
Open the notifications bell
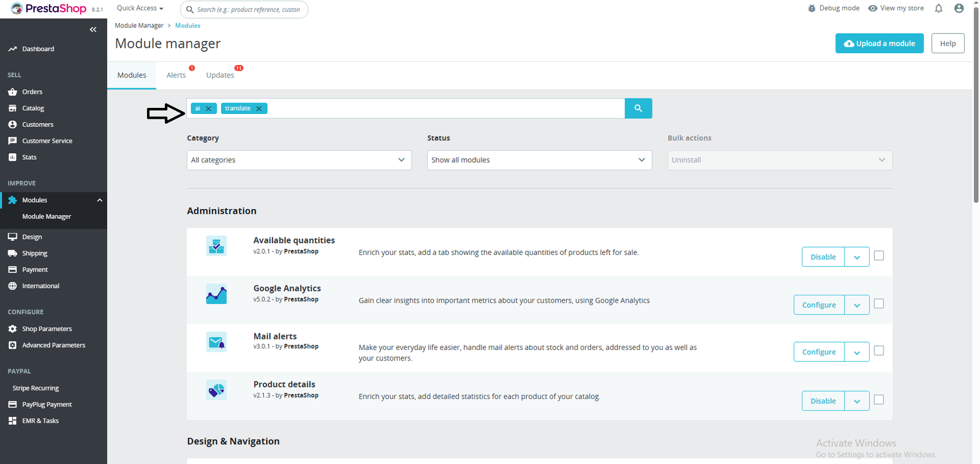pos(938,9)
